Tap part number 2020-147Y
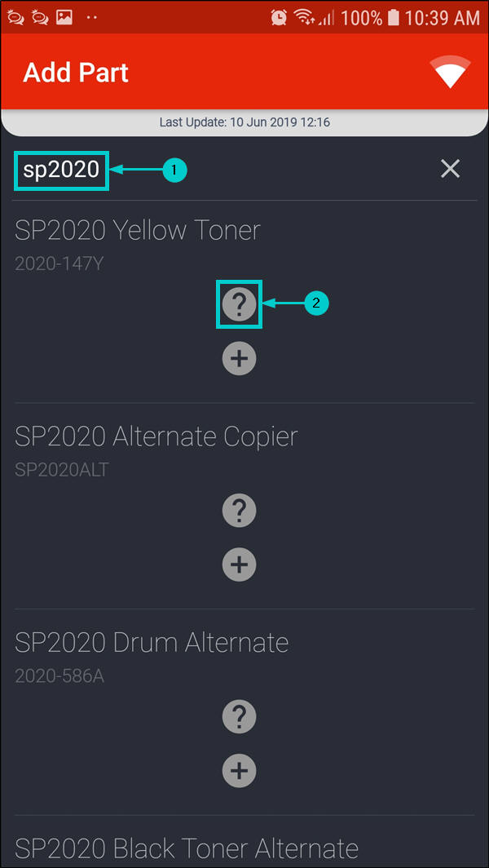This screenshot has height=868, width=489. point(59,263)
